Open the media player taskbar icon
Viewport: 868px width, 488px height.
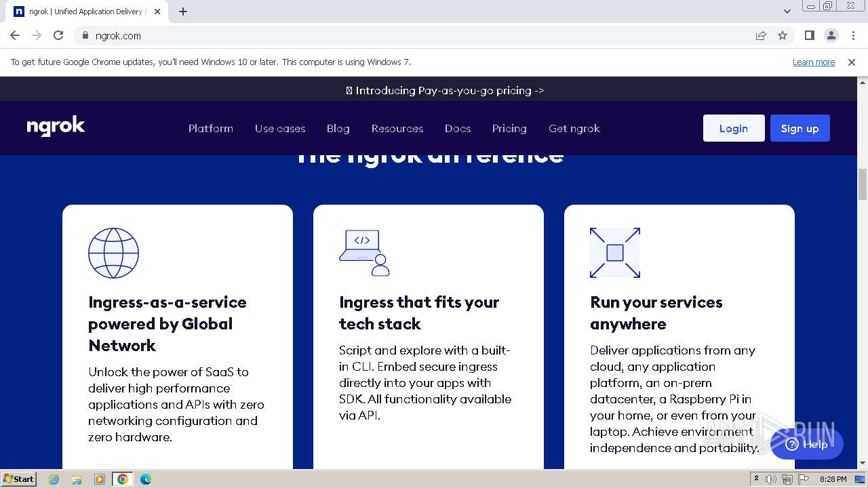[100, 479]
